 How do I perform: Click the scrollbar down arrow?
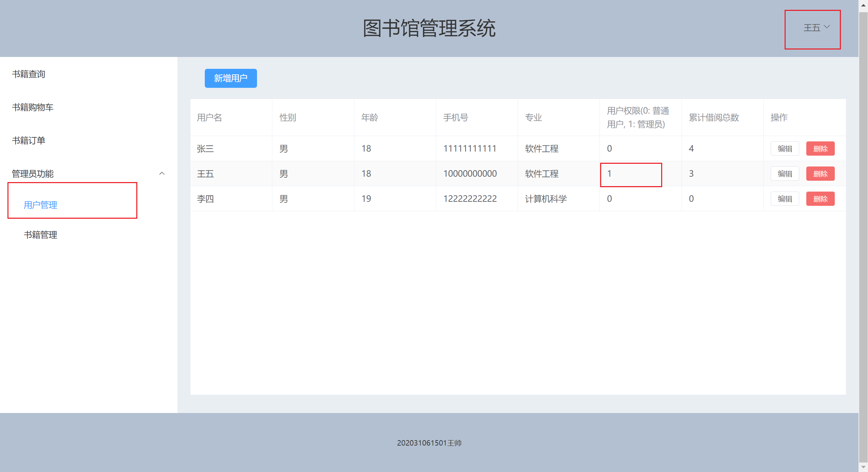coord(863,467)
